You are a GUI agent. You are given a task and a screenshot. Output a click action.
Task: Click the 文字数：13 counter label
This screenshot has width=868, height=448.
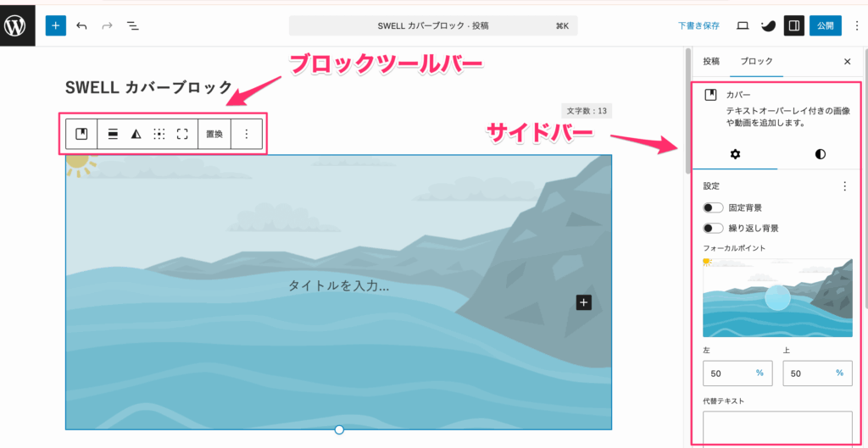pyautogui.click(x=587, y=111)
